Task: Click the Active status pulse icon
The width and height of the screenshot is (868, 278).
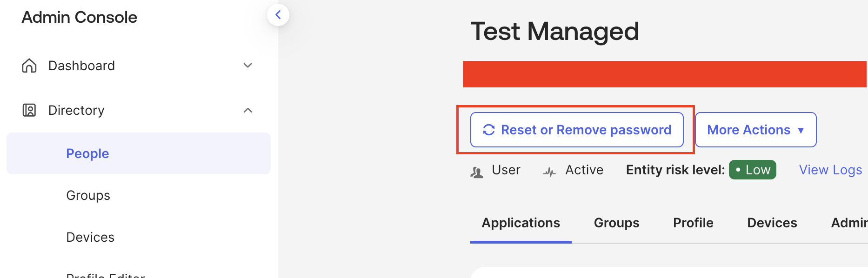Action: click(549, 172)
